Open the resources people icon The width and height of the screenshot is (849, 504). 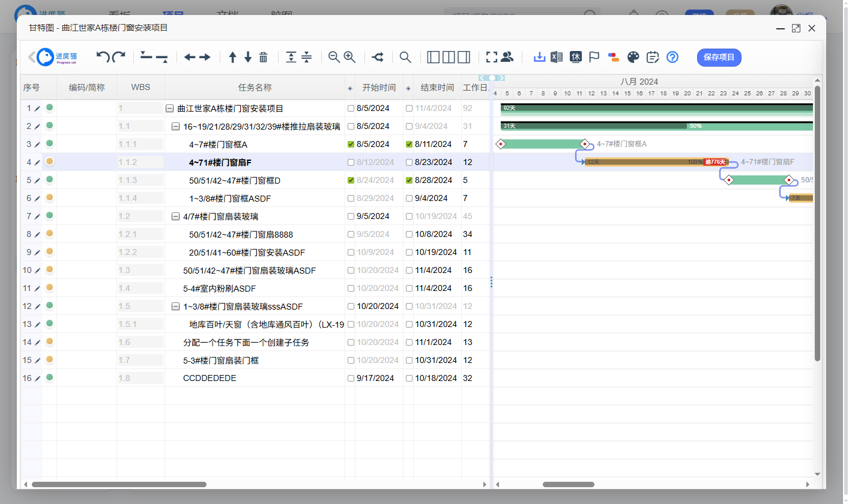[507, 57]
